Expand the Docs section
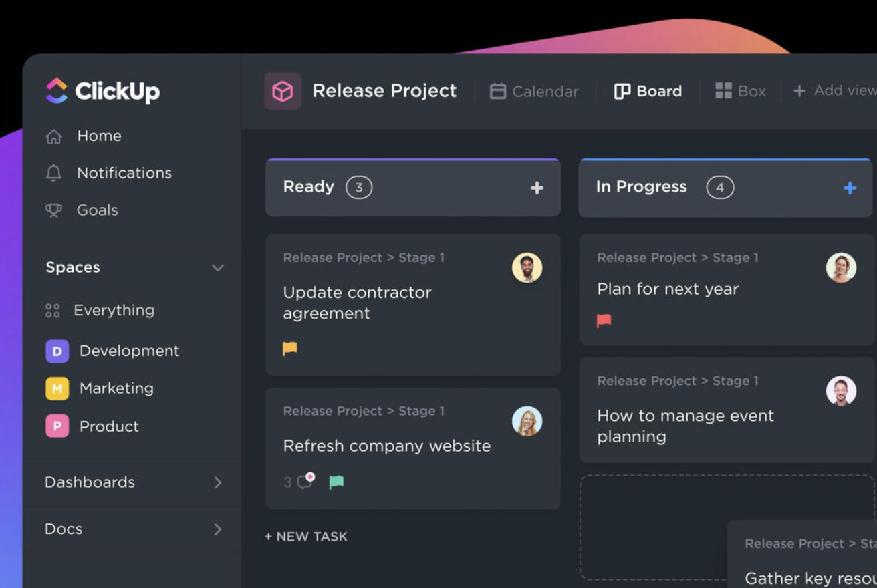The height and width of the screenshot is (588, 877). point(217,529)
